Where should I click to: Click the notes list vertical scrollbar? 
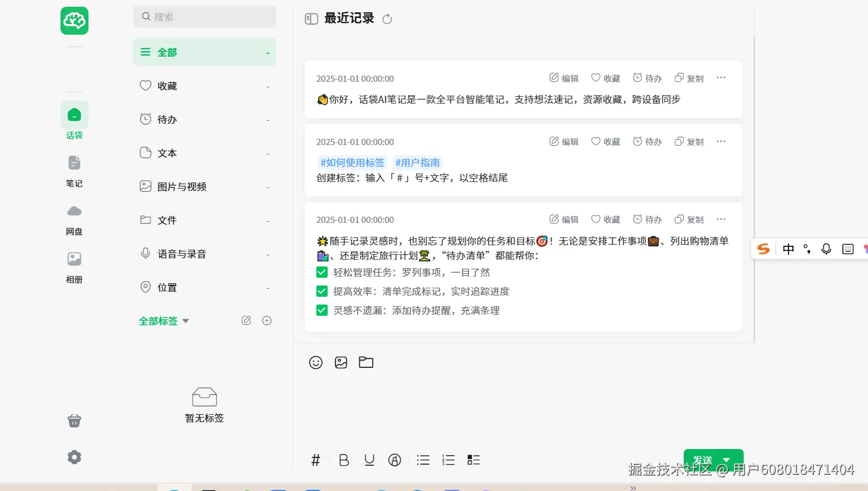(754, 189)
